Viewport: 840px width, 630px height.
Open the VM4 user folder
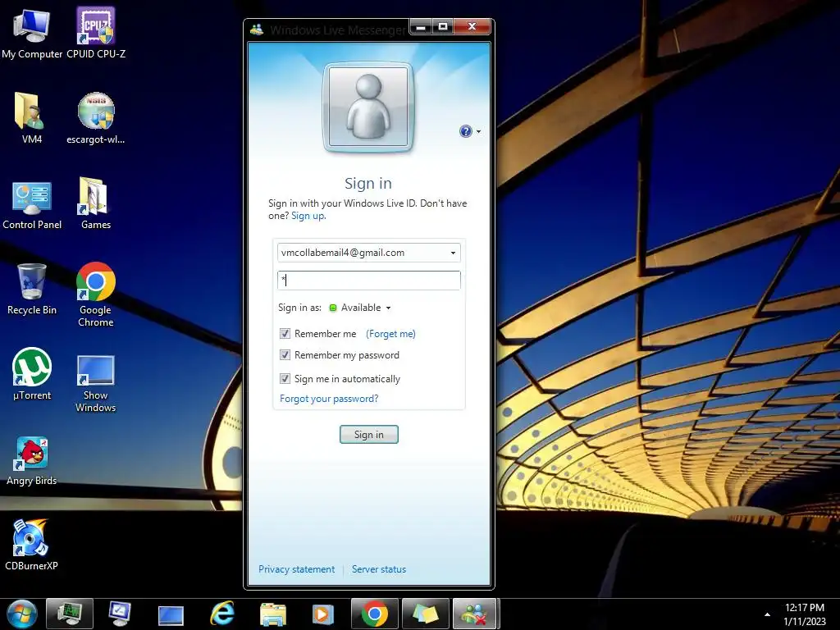pyautogui.click(x=32, y=118)
